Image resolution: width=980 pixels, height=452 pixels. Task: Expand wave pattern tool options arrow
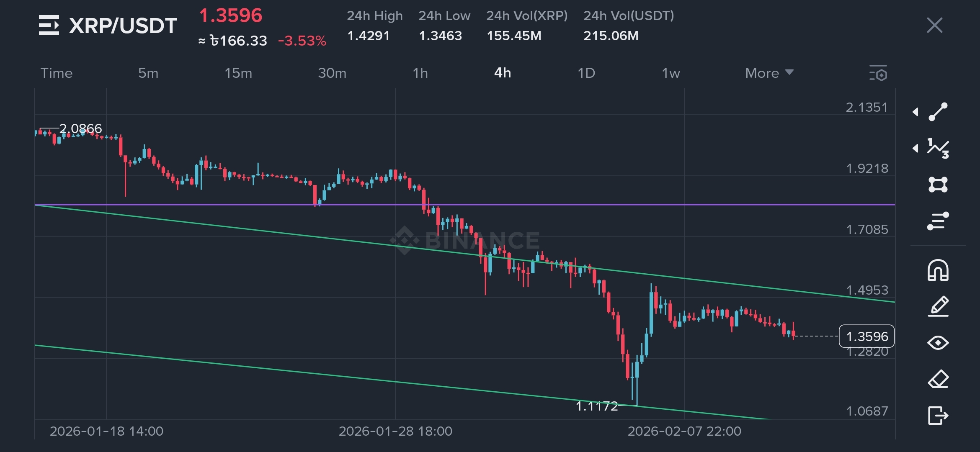(916, 148)
